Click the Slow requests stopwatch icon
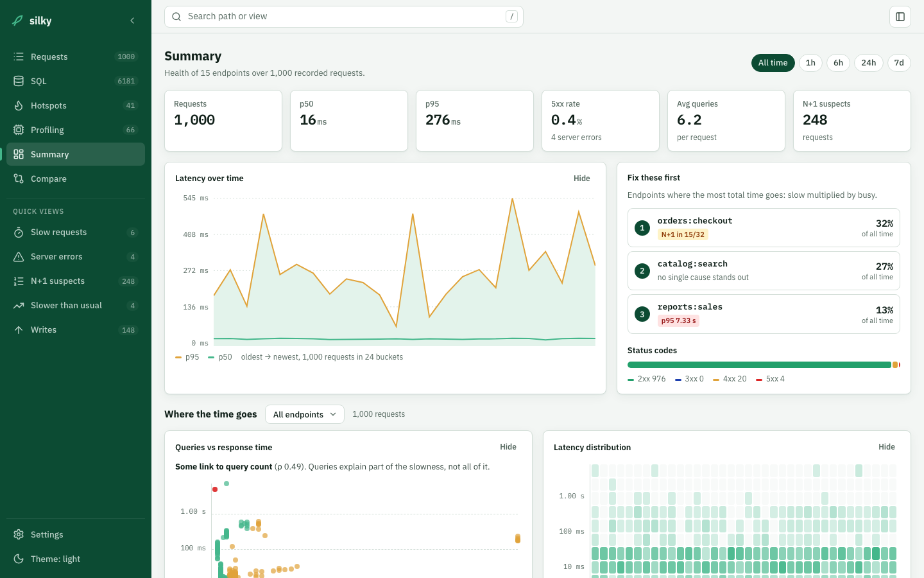This screenshot has width=924, height=578. [19, 232]
